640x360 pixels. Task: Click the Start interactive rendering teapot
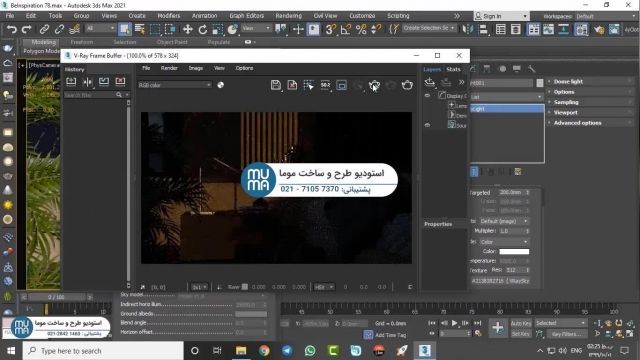pos(374,85)
